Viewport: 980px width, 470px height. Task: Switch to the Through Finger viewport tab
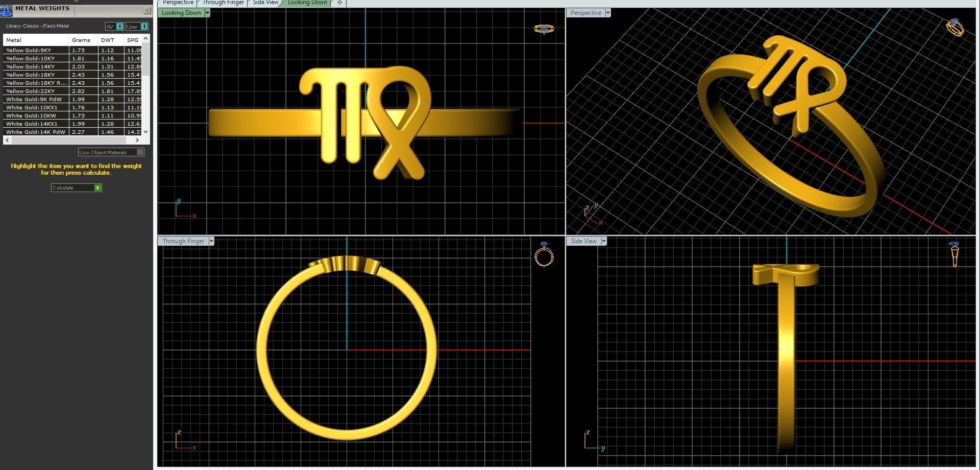pos(223,3)
